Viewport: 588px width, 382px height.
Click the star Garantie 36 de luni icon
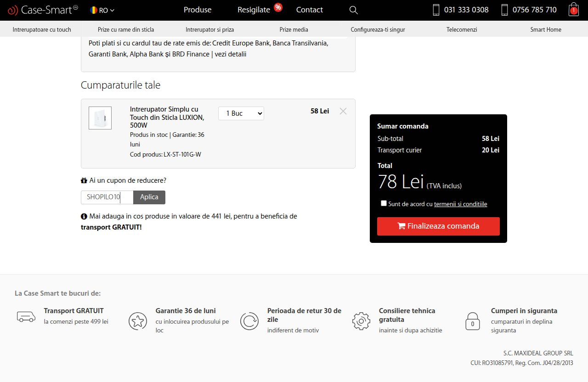click(138, 321)
